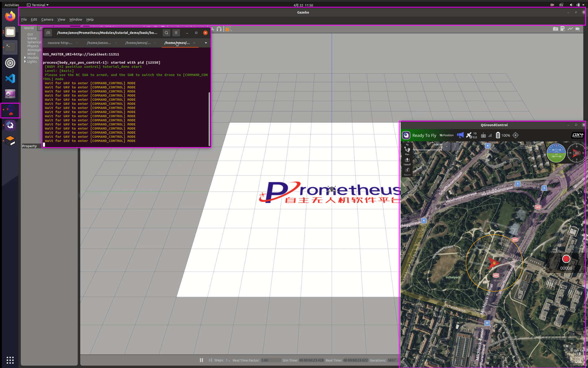Screen dimensions: 588x368
Task: Select Wind in Gazebo world tree
Action: click(x=31, y=54)
